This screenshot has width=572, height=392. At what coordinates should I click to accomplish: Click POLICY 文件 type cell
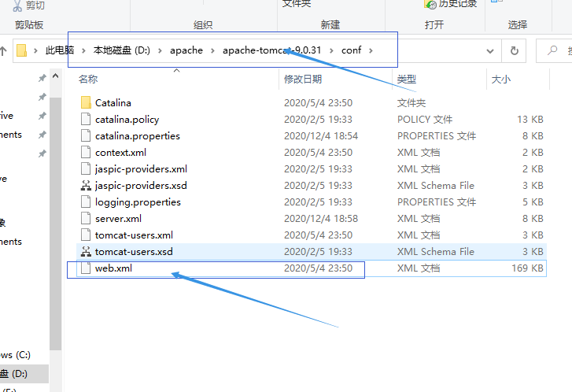[425, 120]
